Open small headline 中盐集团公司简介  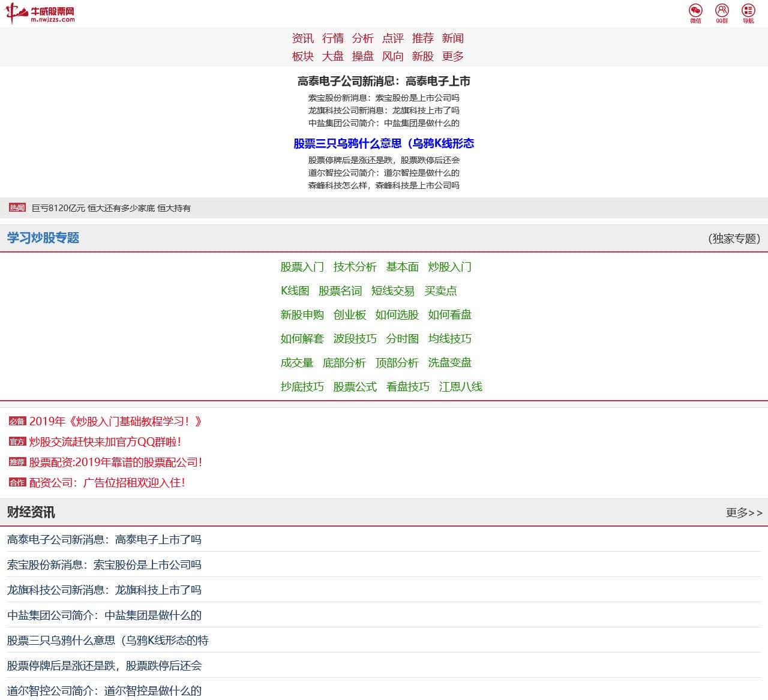[384, 123]
